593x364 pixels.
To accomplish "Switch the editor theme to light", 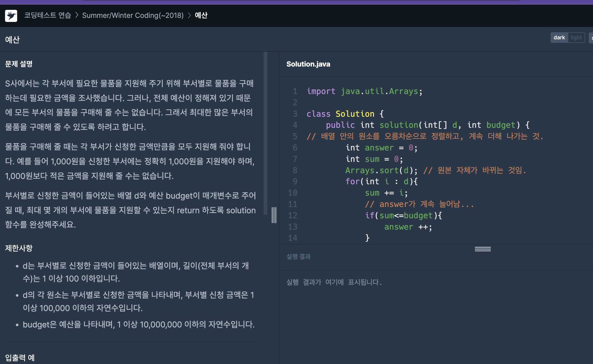I will 576,38.
